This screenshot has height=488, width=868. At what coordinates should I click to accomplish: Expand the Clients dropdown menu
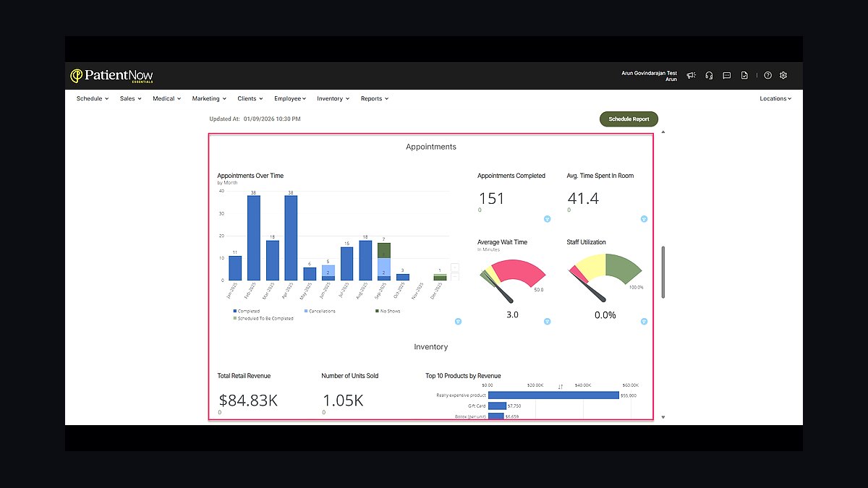coord(250,98)
